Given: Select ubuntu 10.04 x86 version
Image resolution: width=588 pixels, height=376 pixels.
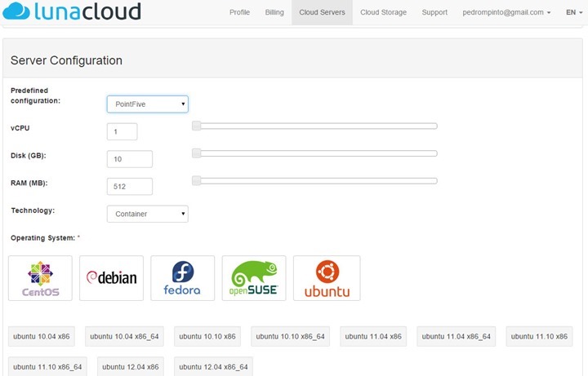Looking at the screenshot, I should 42,336.
